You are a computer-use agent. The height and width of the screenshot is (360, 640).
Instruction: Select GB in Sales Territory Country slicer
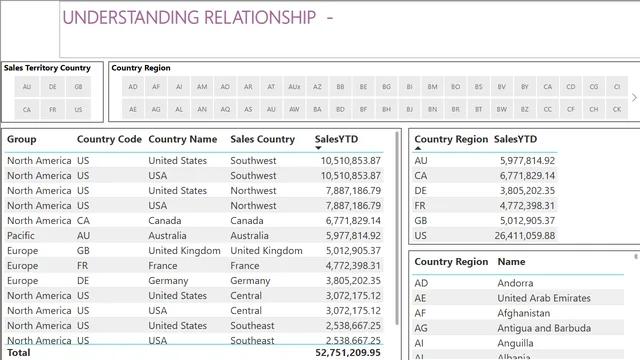point(78,87)
